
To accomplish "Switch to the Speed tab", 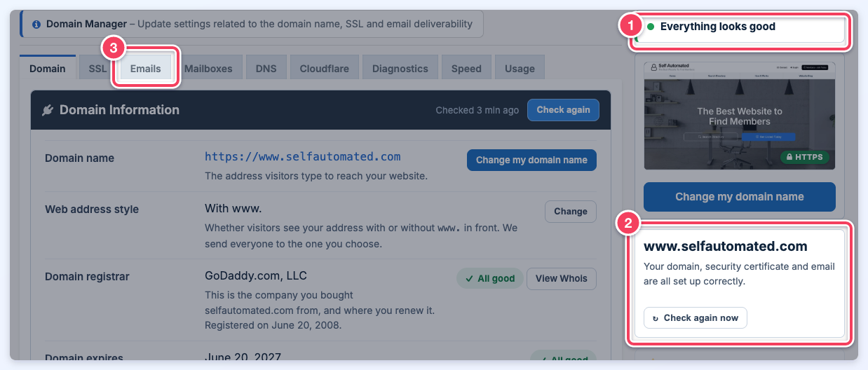I will point(466,69).
